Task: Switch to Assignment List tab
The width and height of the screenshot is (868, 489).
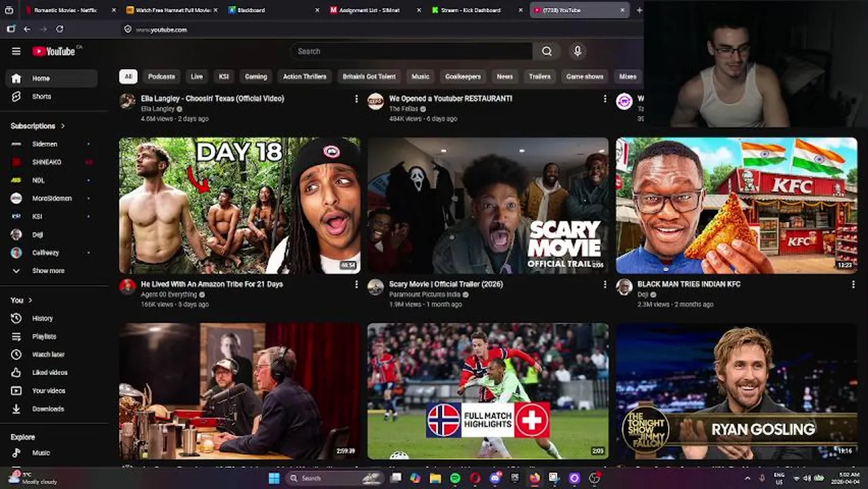Action: click(x=375, y=10)
